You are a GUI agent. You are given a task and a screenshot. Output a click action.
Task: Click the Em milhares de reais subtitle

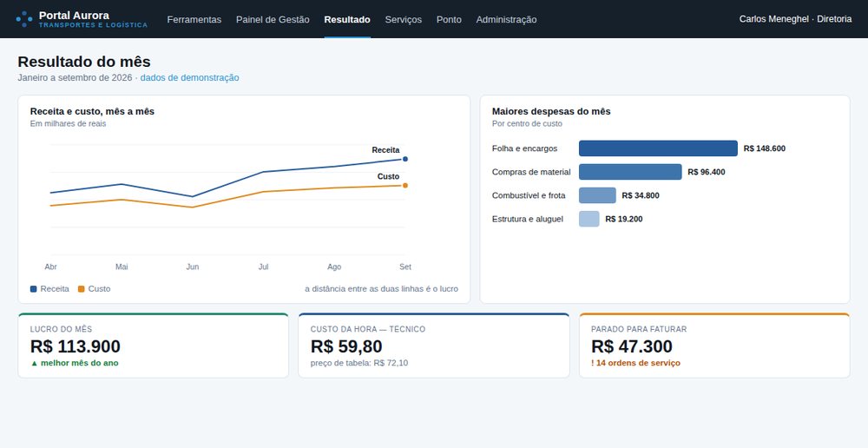68,123
